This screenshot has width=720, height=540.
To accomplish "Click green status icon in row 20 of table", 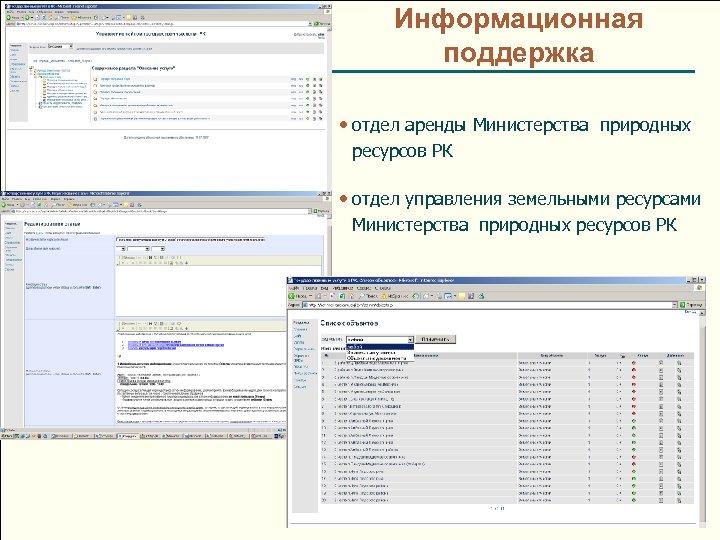I will (634, 500).
